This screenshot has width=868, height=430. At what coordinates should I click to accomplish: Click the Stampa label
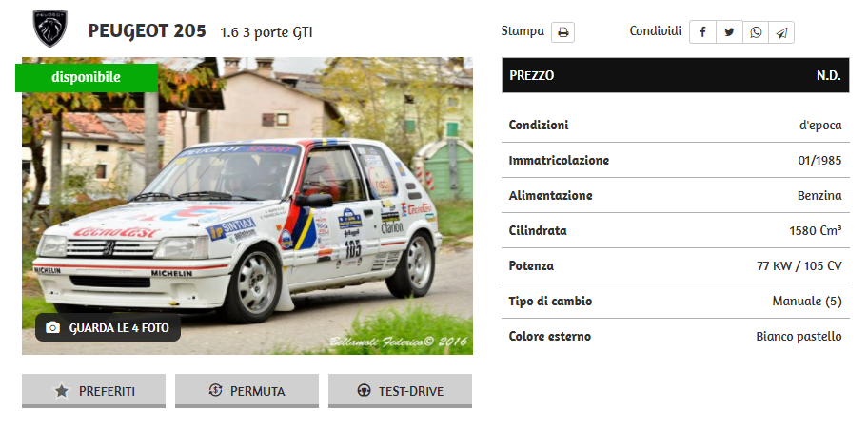(523, 31)
